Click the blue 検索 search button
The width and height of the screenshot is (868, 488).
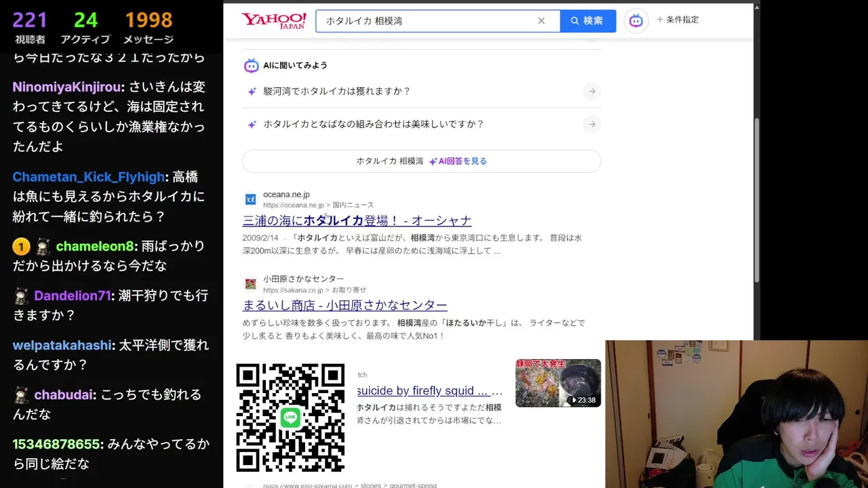587,21
